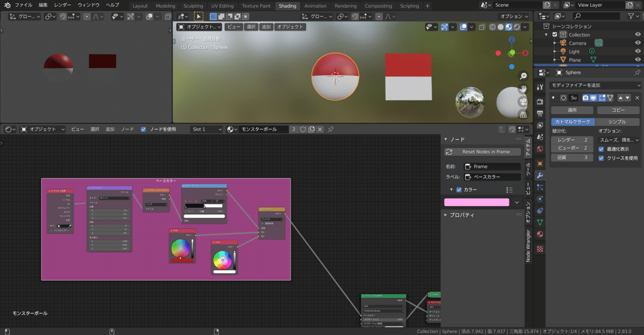Toggle the Collection exclude checkbox
Screen dimensions: 644x335
[x=555, y=35]
